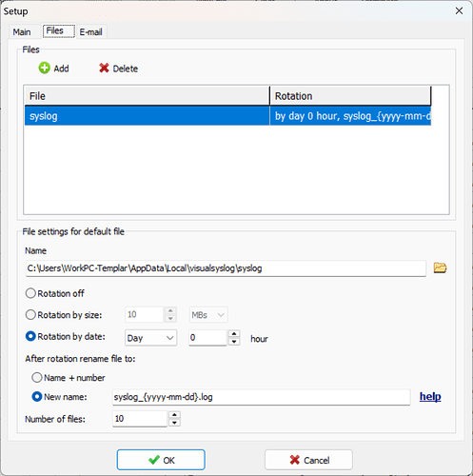Open the help link
The width and height of the screenshot is (473, 476).
[x=430, y=396]
